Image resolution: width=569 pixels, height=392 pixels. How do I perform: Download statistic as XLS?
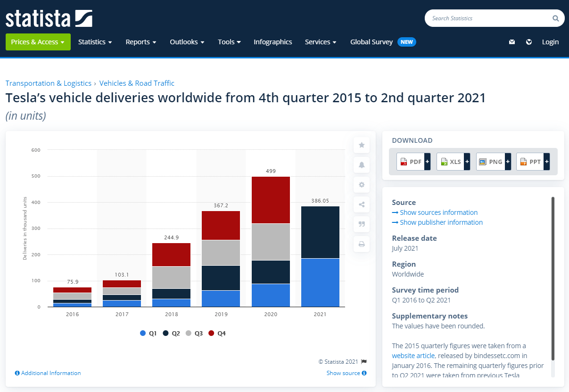point(454,162)
